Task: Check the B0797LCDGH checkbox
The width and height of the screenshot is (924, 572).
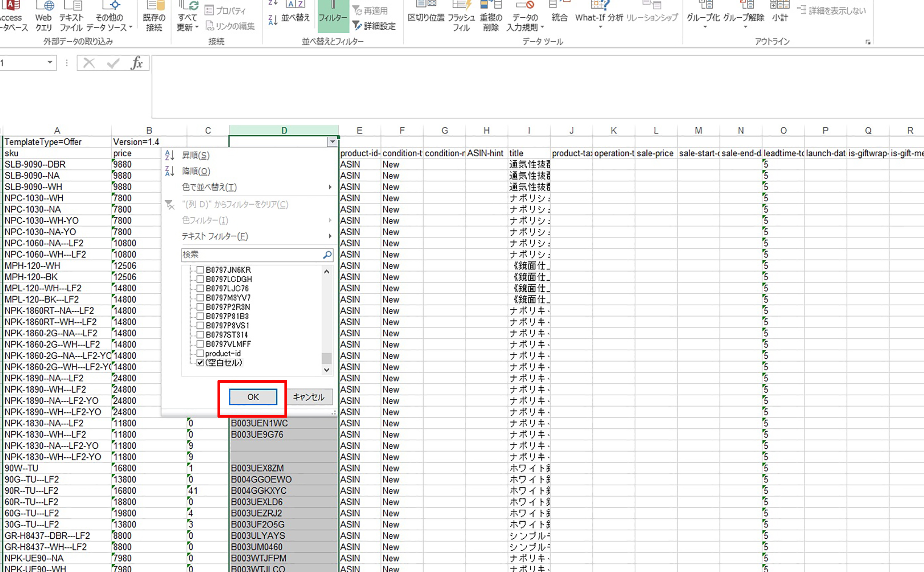Action: pos(200,279)
